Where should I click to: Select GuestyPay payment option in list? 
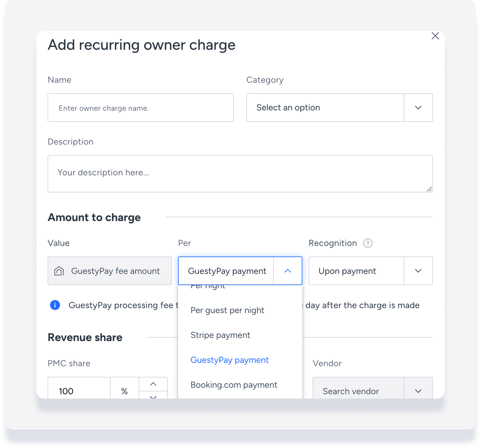pos(240,360)
